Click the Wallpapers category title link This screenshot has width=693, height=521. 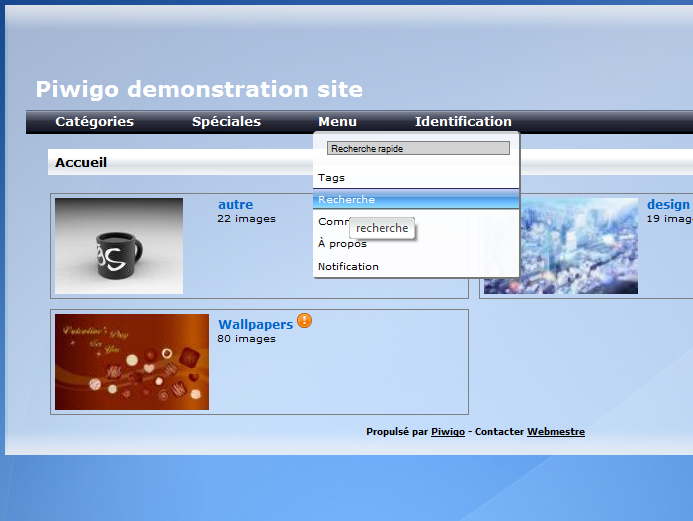(255, 324)
